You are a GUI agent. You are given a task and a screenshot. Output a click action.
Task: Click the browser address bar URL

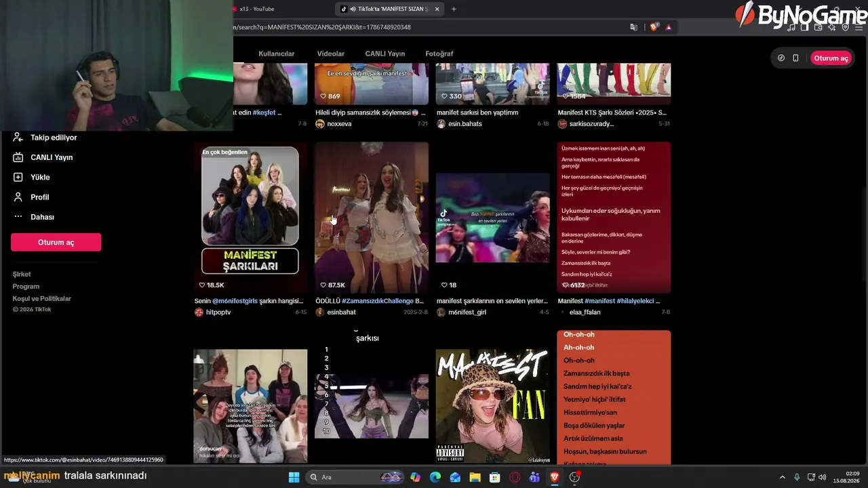click(322, 27)
